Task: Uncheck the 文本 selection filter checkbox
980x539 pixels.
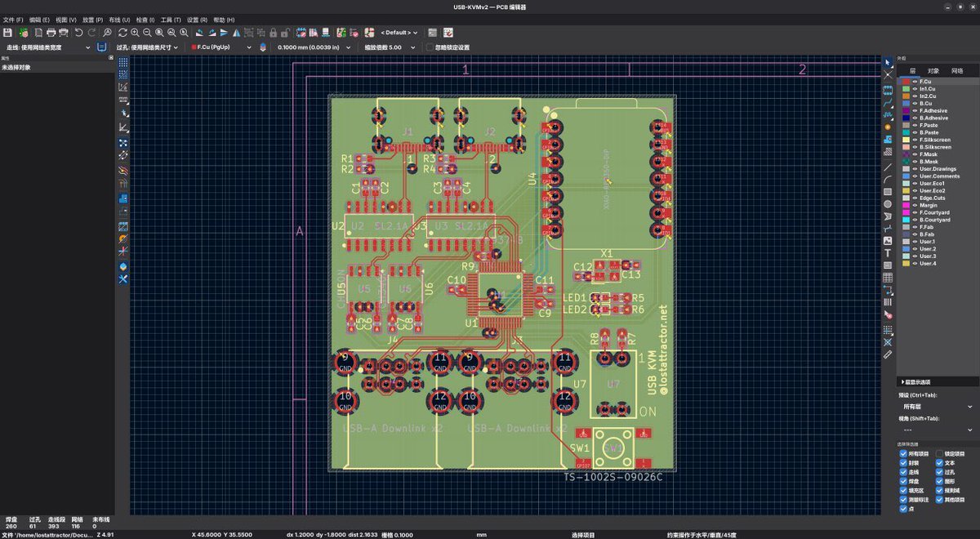Action: pyautogui.click(x=939, y=462)
